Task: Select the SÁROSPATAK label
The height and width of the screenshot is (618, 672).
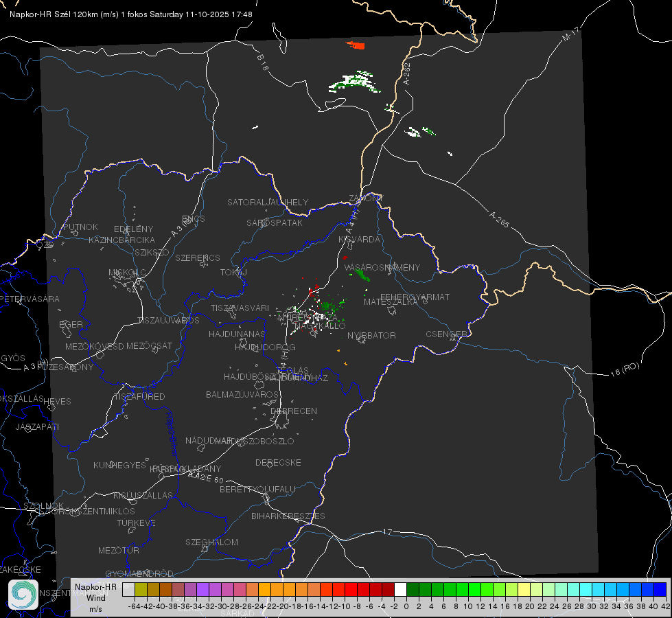Action: pyautogui.click(x=275, y=222)
